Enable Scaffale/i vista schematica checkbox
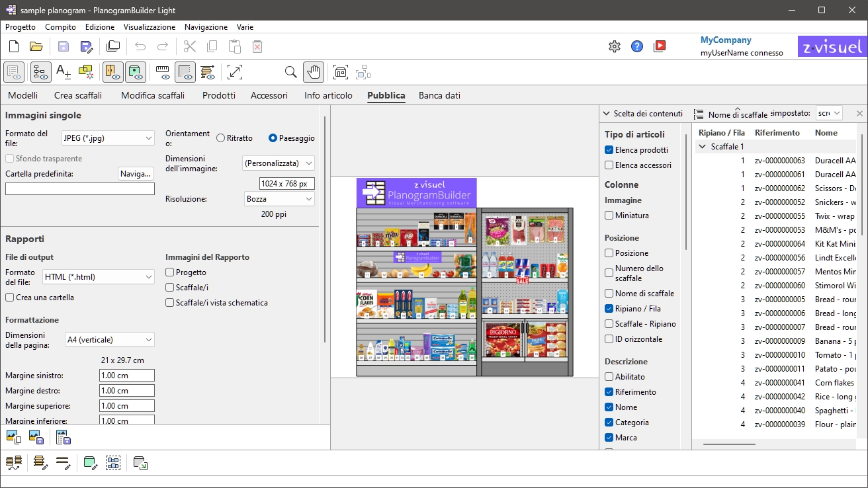The width and height of the screenshot is (868, 488). tap(170, 303)
